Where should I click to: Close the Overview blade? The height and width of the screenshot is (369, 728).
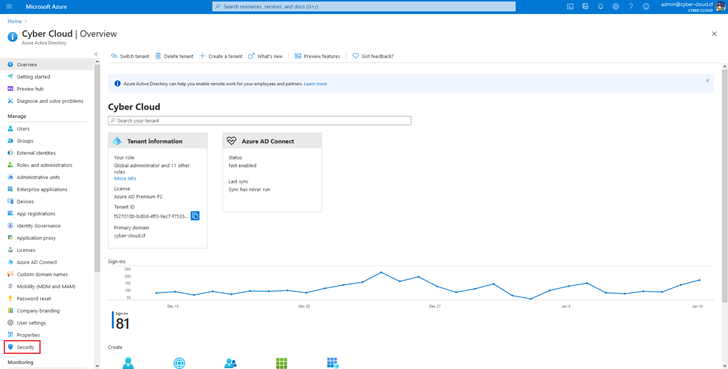(x=714, y=34)
